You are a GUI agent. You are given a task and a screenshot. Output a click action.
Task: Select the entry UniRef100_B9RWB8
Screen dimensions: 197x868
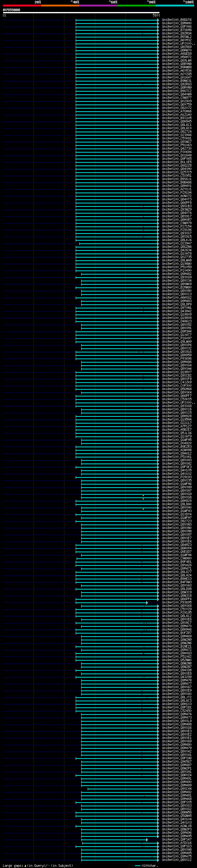click(176, 67)
